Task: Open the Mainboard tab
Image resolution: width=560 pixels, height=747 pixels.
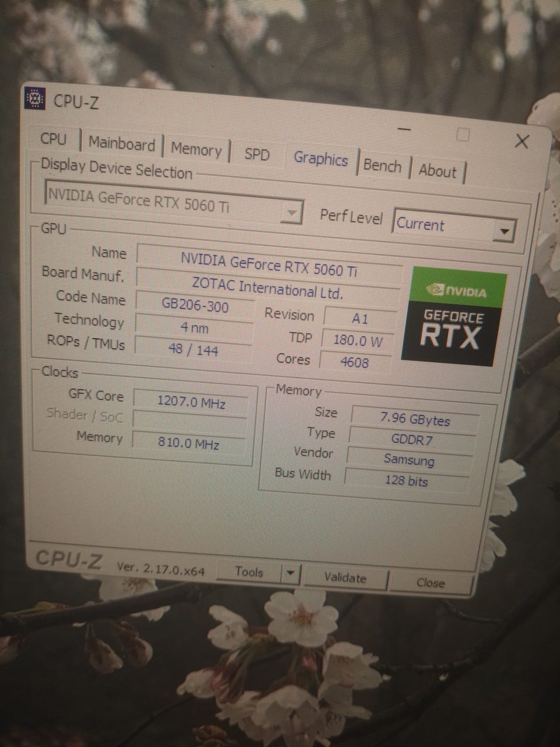Action: pos(121,143)
